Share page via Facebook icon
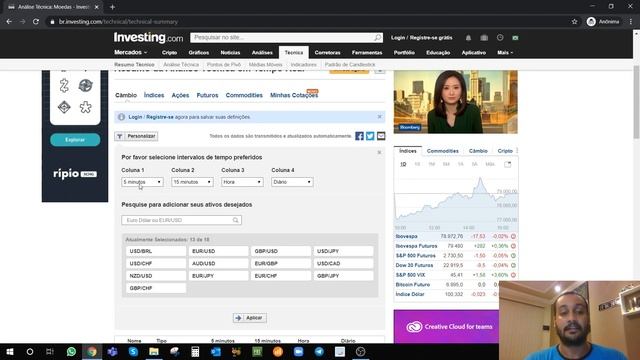 click(x=359, y=136)
